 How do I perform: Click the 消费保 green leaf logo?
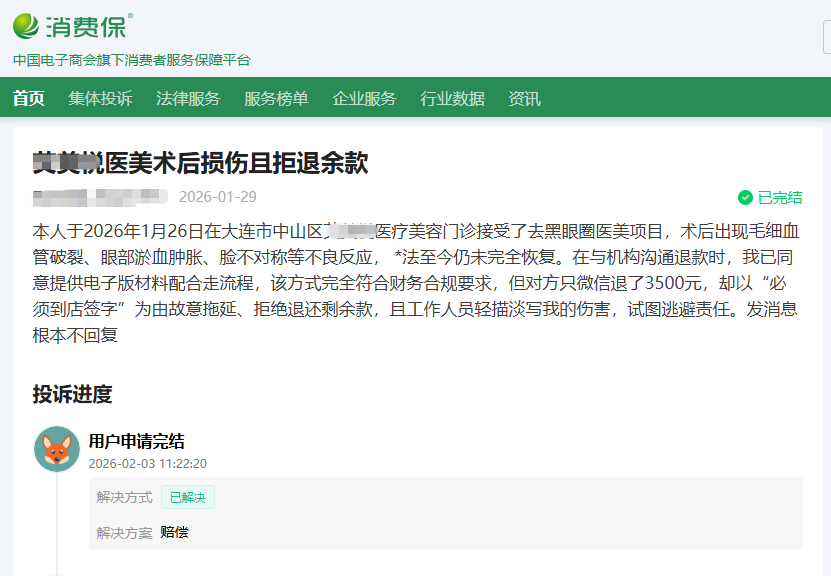click(x=26, y=25)
